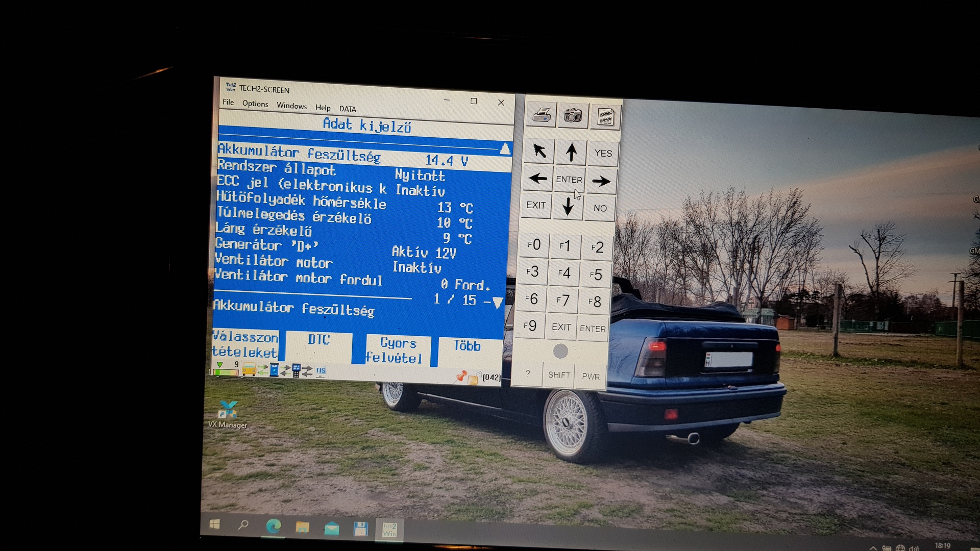980x551 pixels.
Task: Click the printer icon on the keypad
Action: pos(541,115)
